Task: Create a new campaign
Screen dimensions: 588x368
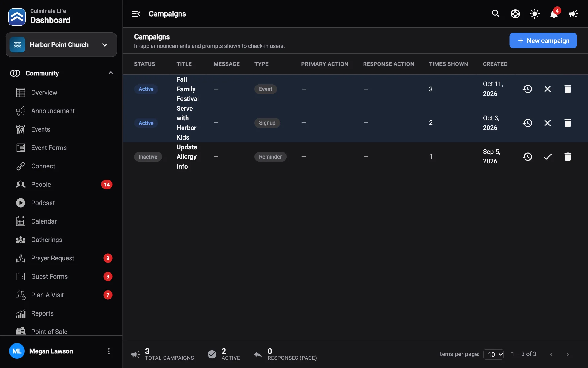Action: click(x=543, y=40)
